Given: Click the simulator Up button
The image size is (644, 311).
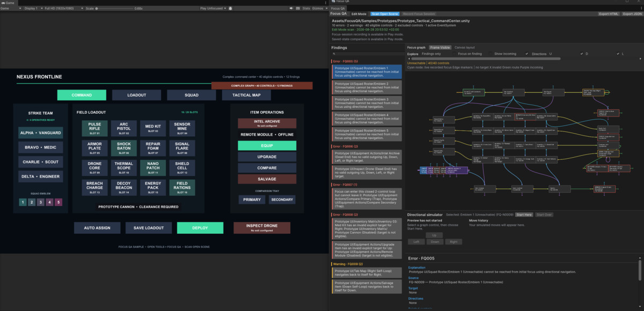Looking at the screenshot, I should (x=435, y=235).
